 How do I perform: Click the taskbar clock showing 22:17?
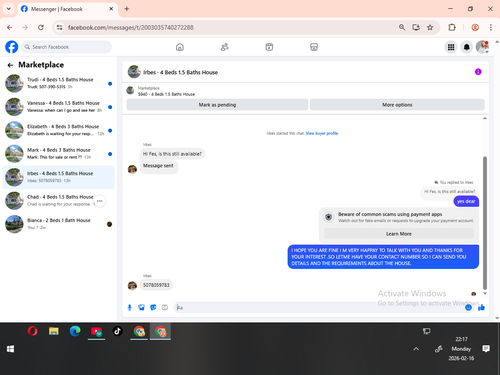[x=461, y=349]
